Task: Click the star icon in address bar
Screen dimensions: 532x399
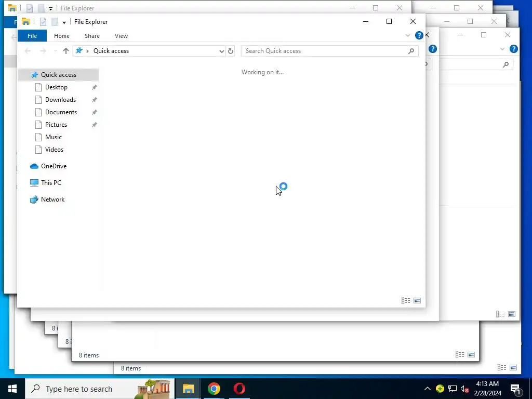Action: point(79,51)
